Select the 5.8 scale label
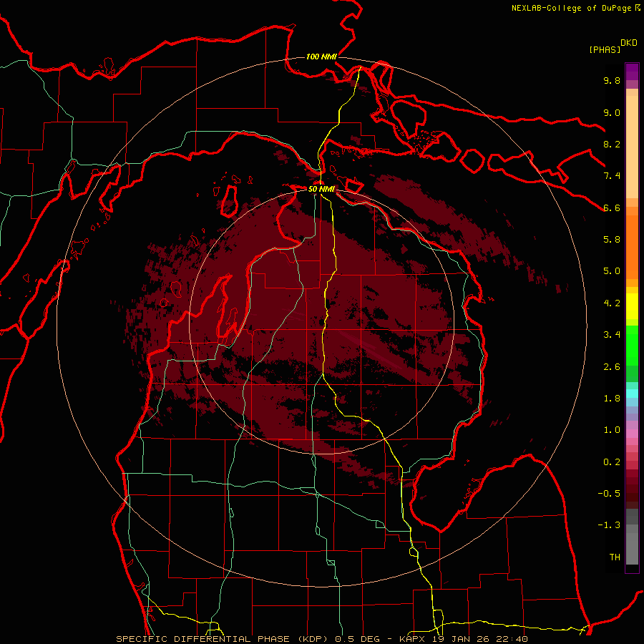 (x=612, y=240)
